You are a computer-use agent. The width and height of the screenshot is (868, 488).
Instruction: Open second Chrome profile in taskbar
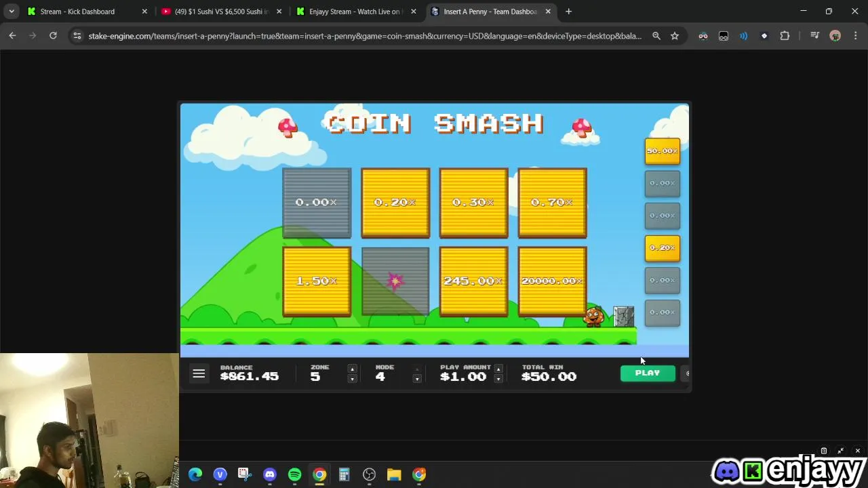coord(419,474)
